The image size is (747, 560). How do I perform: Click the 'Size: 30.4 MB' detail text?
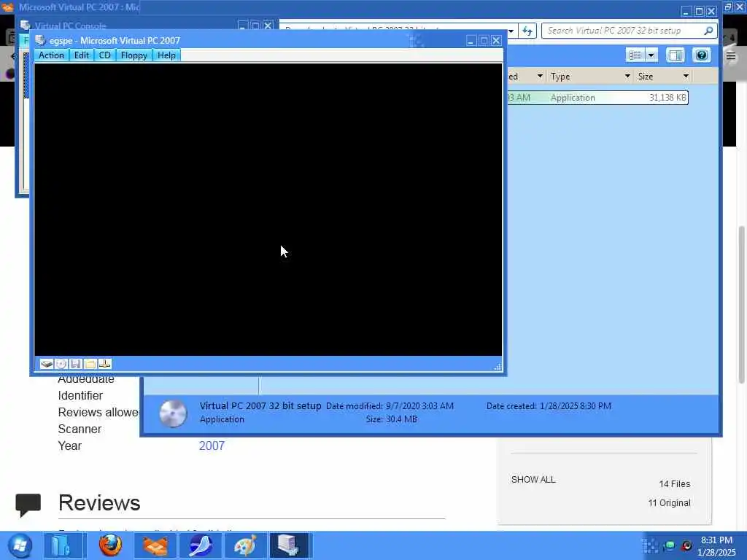[x=391, y=419]
